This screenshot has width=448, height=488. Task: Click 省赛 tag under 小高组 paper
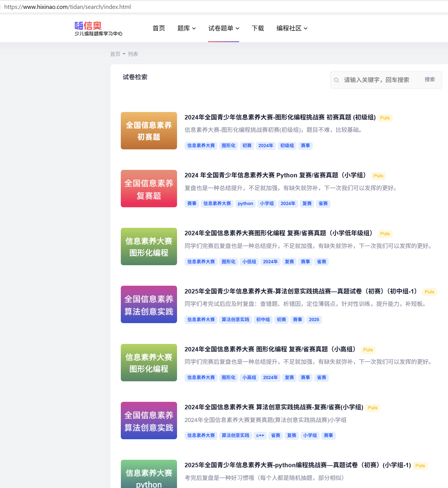[321, 378]
